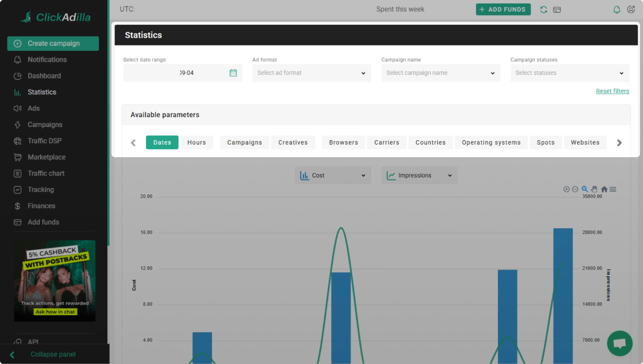The image size is (643, 364).
Task: Open live chat bubble button
Action: tap(619, 343)
